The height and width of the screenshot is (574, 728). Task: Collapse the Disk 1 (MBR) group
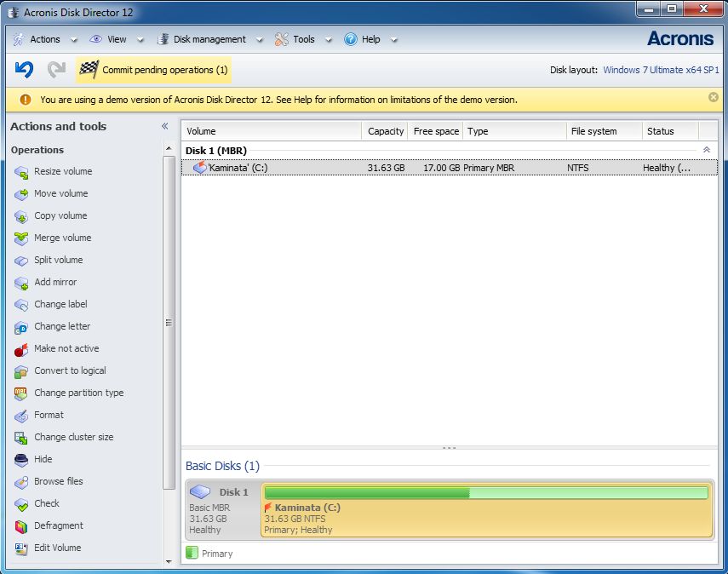click(x=706, y=150)
